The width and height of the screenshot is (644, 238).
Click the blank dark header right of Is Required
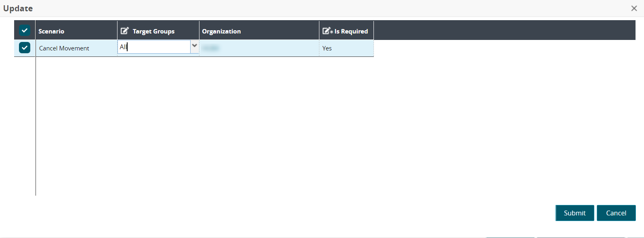point(505,31)
